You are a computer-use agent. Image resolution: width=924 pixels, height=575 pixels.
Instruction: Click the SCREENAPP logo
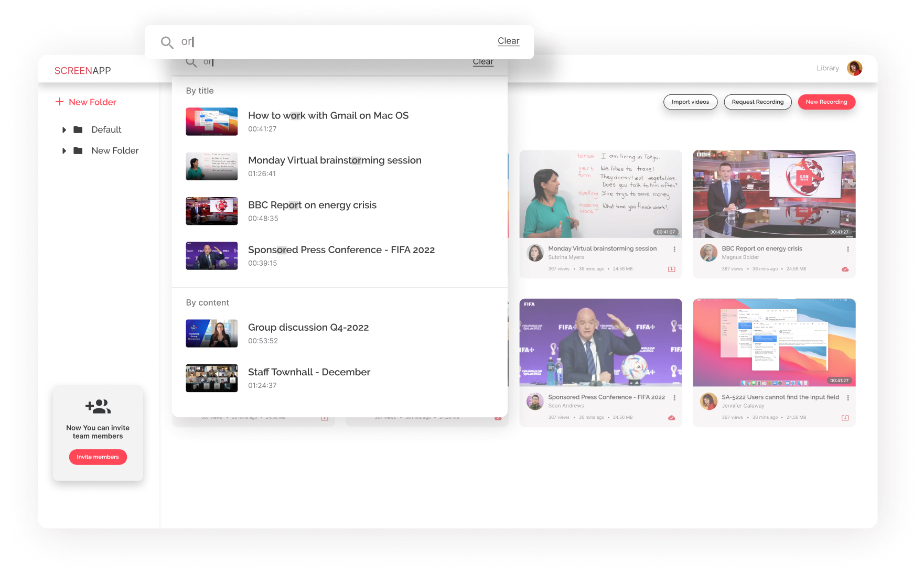[82, 71]
